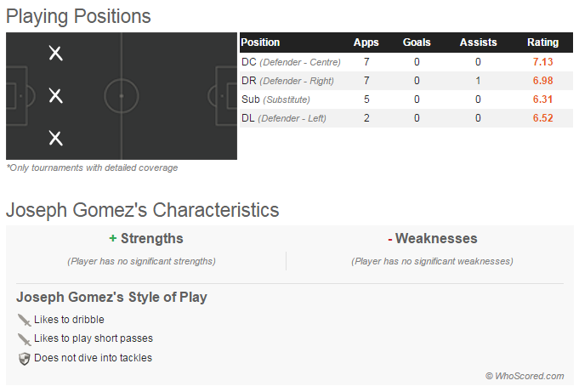
Task: Click the centre X marker on the pitch
Action: pos(55,96)
